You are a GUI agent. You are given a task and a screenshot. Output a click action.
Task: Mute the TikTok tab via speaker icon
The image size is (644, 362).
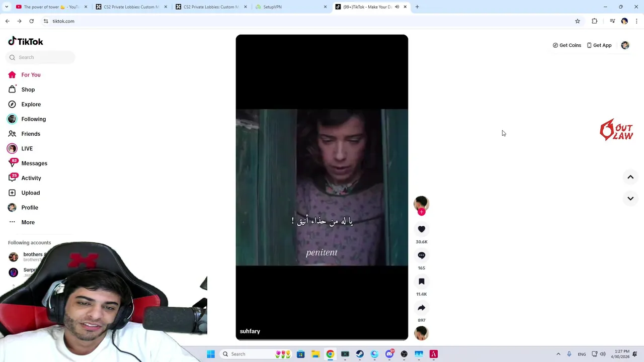(x=397, y=7)
